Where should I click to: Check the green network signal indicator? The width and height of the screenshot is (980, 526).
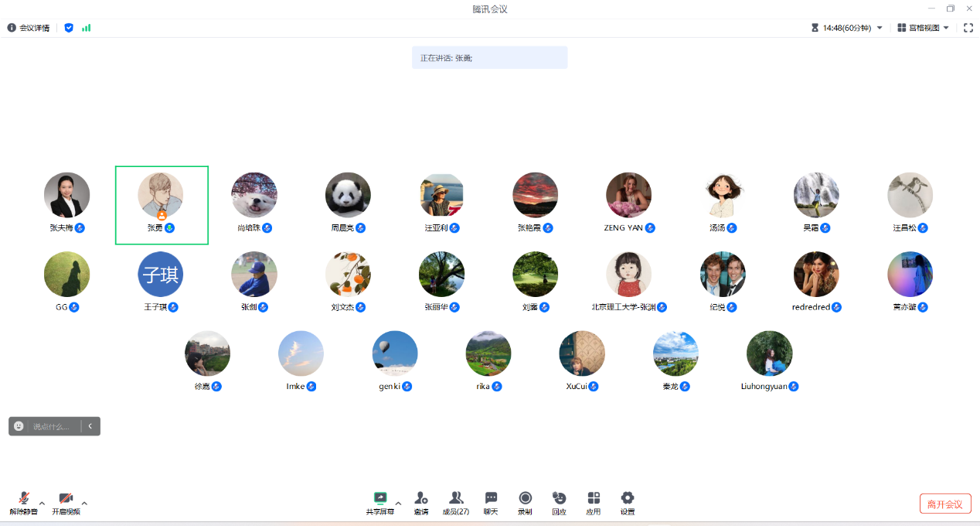pos(87,28)
